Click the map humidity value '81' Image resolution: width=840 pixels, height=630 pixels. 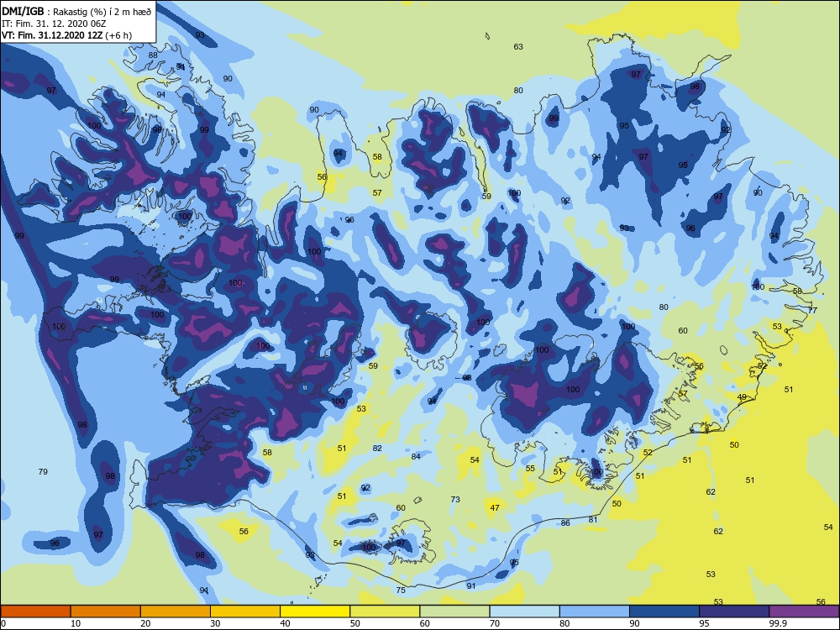point(593,519)
